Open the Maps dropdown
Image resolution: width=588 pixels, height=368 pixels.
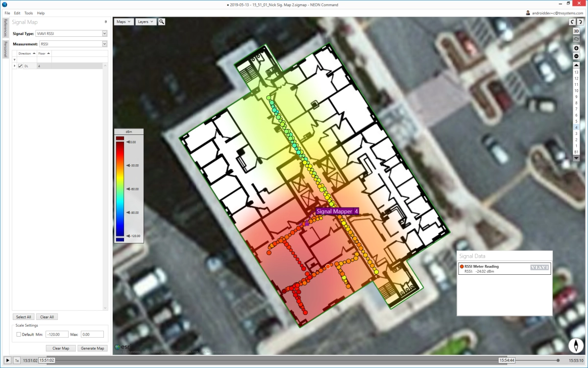pyautogui.click(x=123, y=22)
